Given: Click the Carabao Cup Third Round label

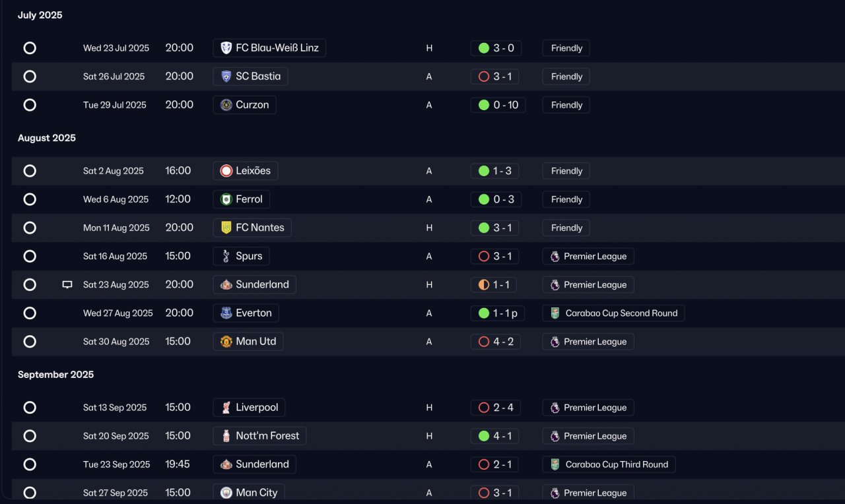Looking at the screenshot, I should point(609,464).
